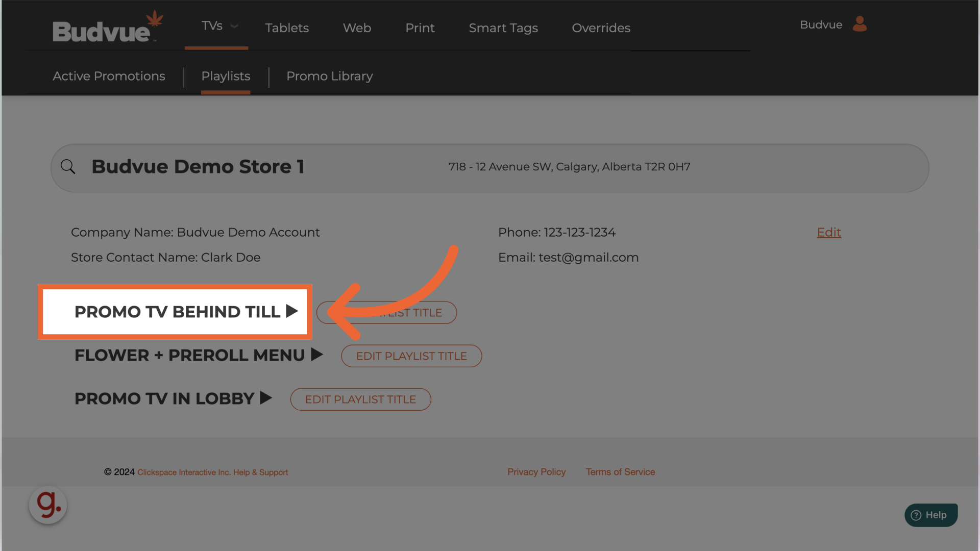Click the search magnifier icon
Viewport: 980px width, 551px height.
click(68, 167)
